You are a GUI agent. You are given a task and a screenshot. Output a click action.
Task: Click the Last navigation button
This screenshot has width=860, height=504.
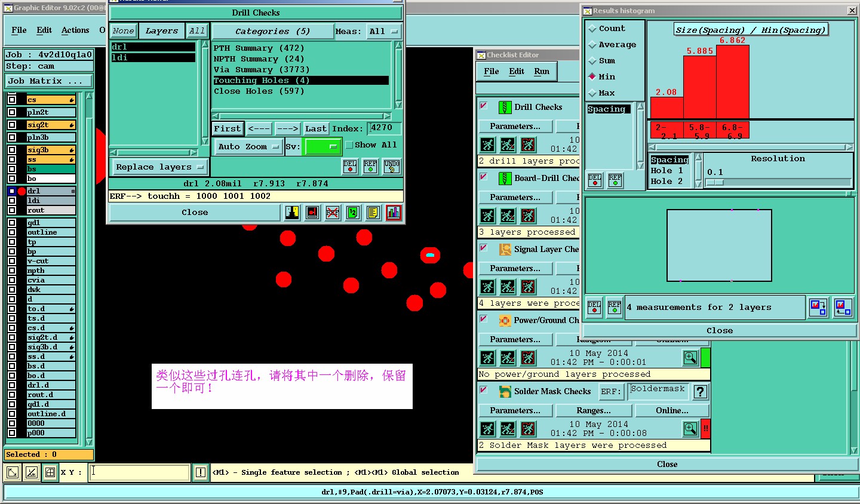[x=316, y=128]
